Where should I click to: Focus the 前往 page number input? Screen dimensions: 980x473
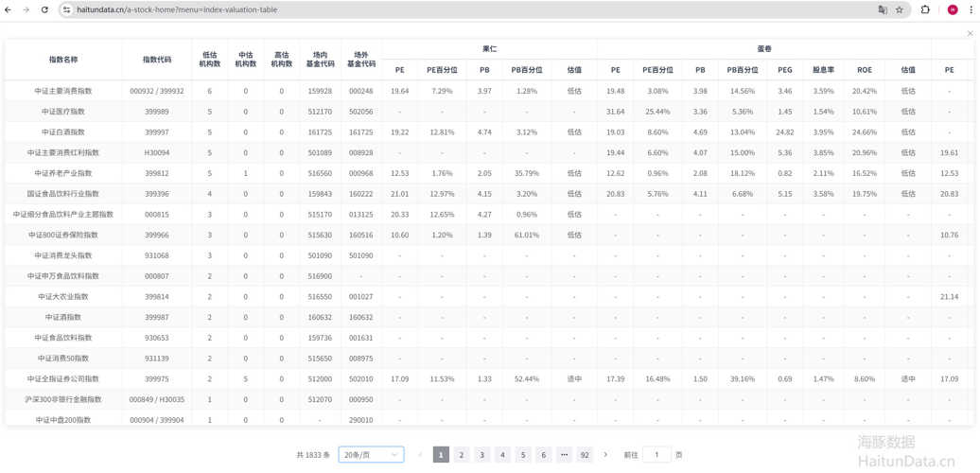[x=656, y=455]
